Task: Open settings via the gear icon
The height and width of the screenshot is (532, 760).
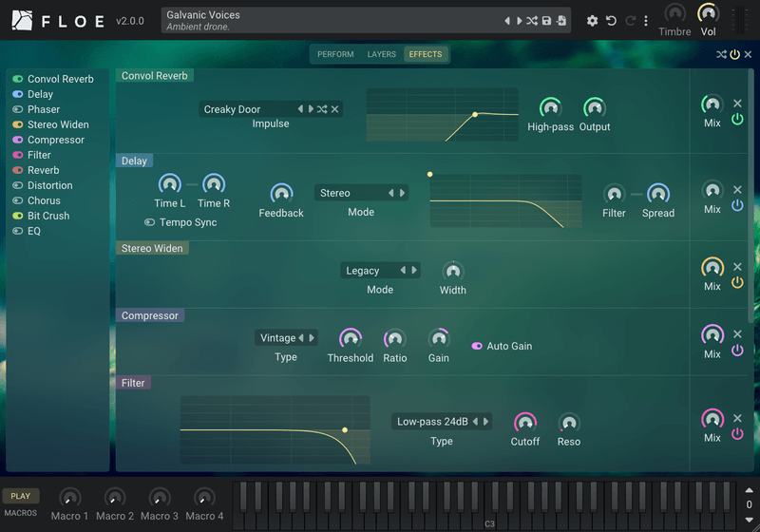Action: click(592, 21)
